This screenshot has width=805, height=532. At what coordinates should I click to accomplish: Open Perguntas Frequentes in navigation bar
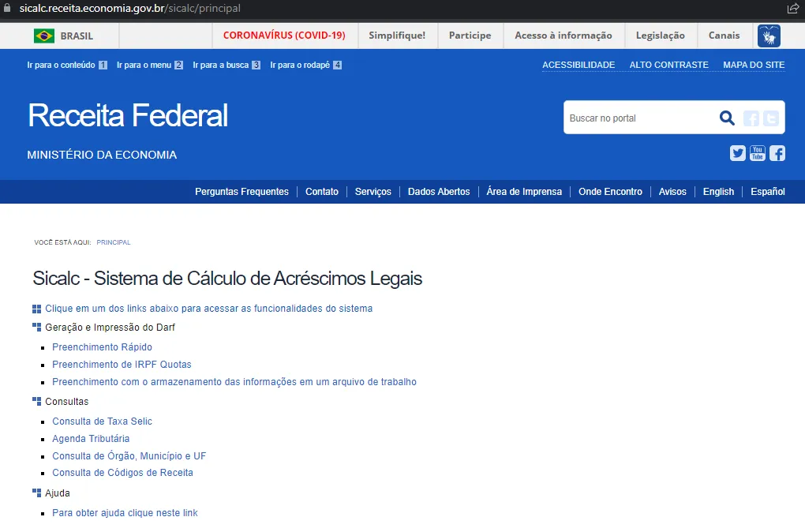[241, 192]
